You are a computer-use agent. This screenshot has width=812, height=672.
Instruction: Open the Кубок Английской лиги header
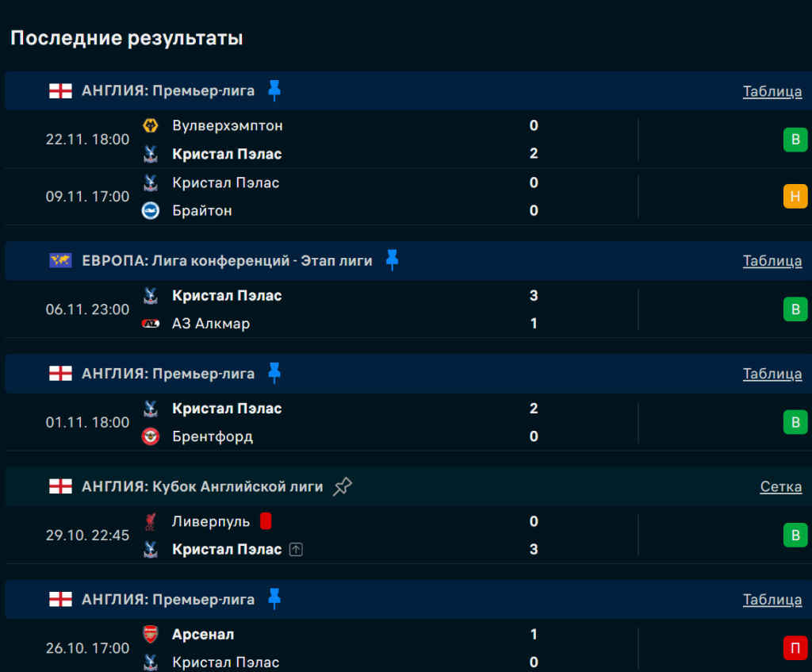202,487
